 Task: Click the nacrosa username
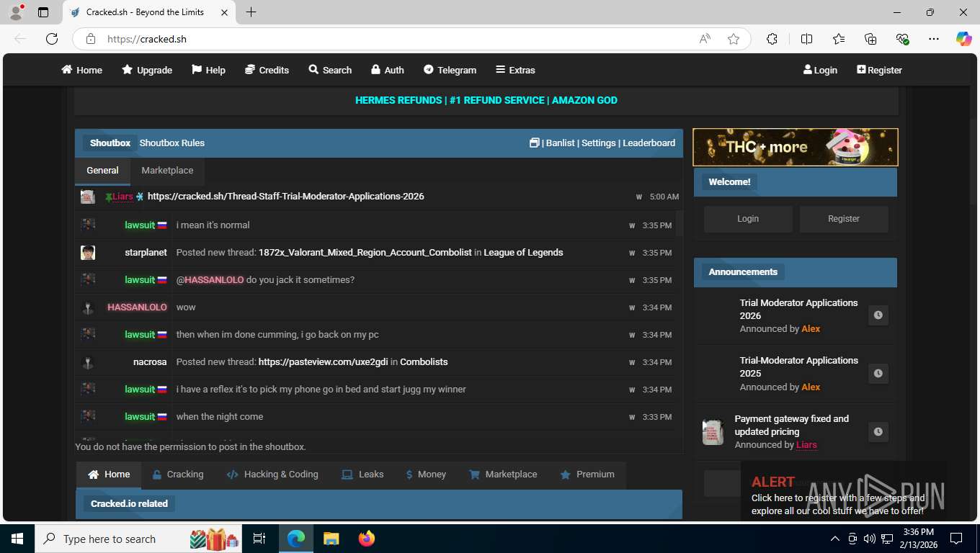click(x=150, y=362)
